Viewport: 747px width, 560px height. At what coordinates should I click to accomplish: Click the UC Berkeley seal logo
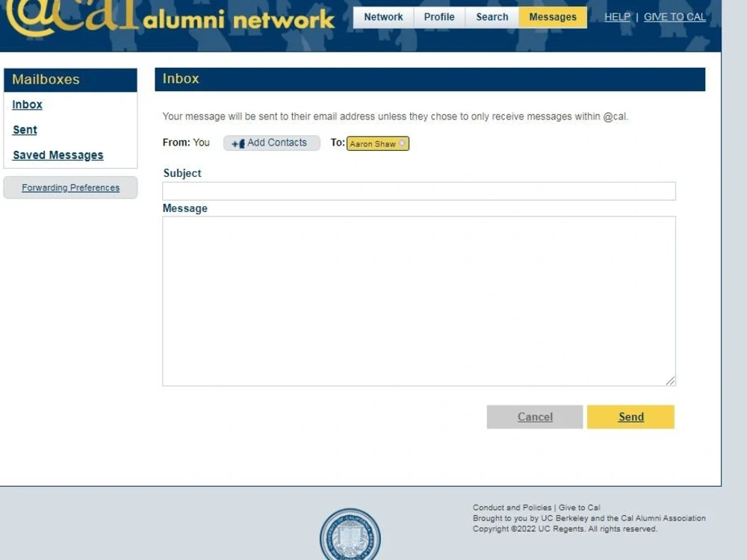[350, 535]
